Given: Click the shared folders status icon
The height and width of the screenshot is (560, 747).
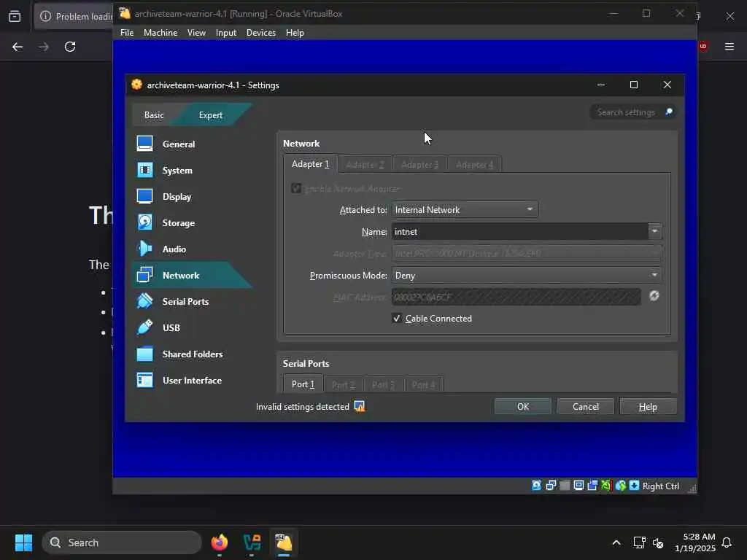Looking at the screenshot, I should (565, 485).
